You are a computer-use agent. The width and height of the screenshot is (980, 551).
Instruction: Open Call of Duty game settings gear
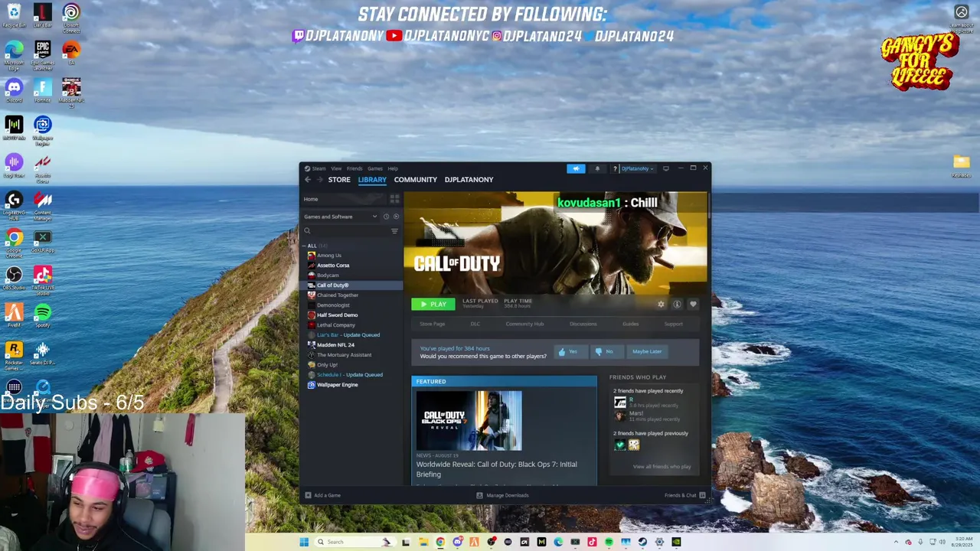pyautogui.click(x=661, y=305)
